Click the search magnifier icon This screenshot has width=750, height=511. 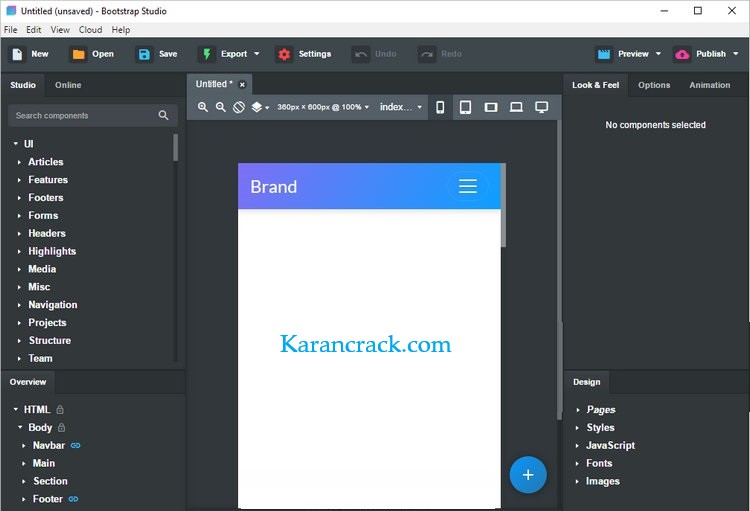164,115
